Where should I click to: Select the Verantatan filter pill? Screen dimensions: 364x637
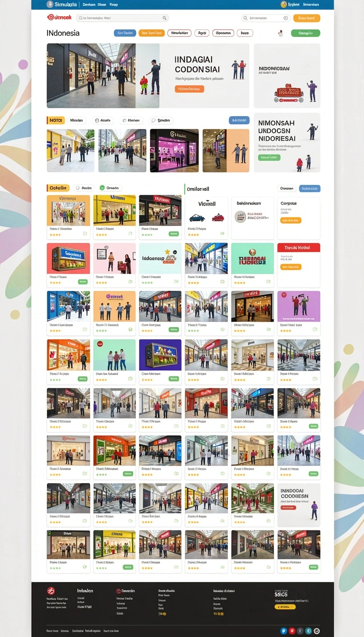179,33
